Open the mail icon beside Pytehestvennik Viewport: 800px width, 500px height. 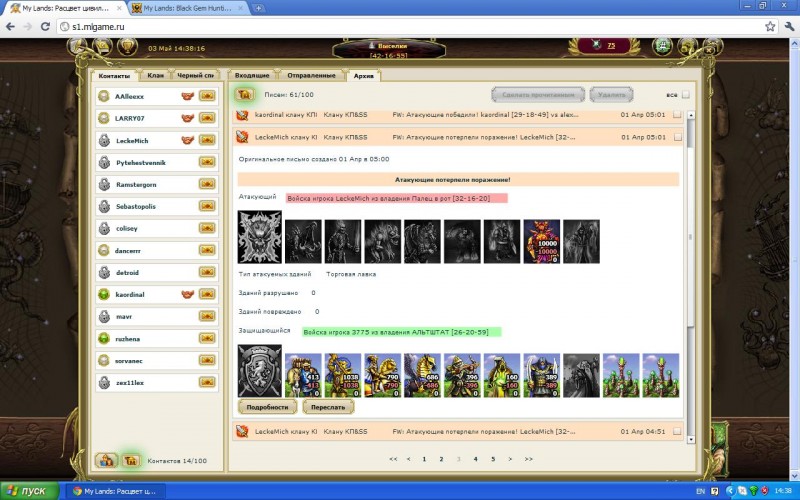pos(207,162)
